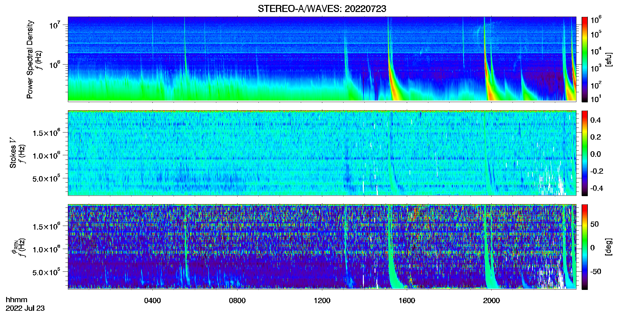The height and width of the screenshot is (332, 644).
Task: Click the -0.4 label on Stokes V colorbar
Action: pyautogui.click(x=597, y=188)
